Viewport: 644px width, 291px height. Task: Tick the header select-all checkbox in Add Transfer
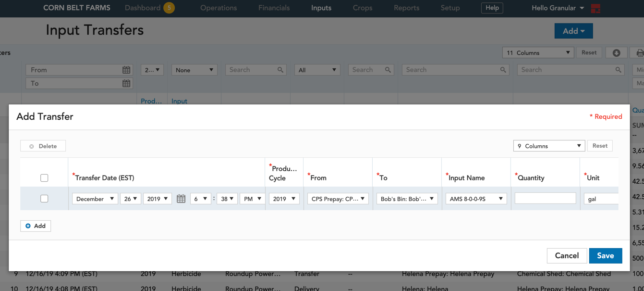[x=44, y=178]
